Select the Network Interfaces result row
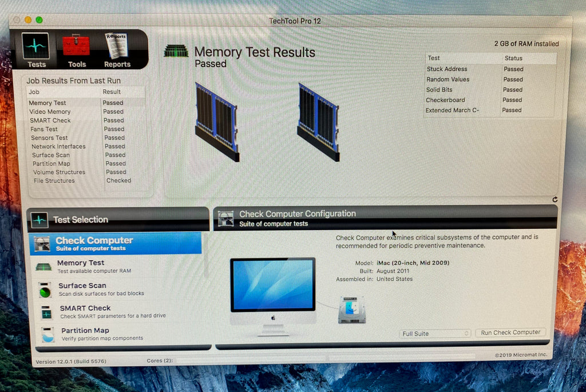This screenshot has width=586, height=392. point(58,146)
